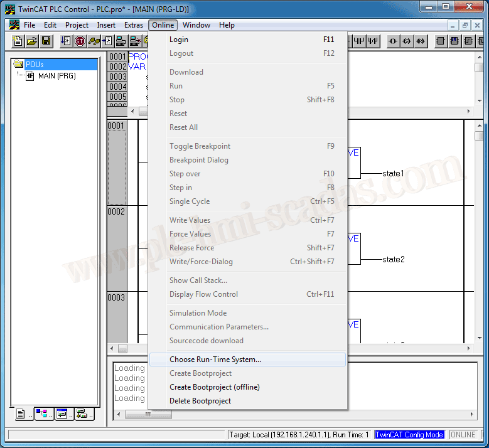Open the Project menu
This screenshot has width=489, height=448.
point(77,25)
